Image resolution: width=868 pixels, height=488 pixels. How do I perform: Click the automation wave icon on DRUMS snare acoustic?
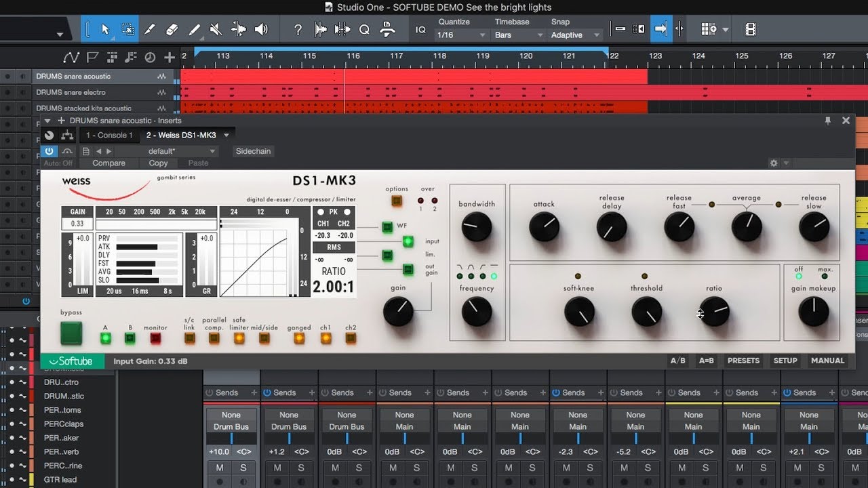pos(162,77)
